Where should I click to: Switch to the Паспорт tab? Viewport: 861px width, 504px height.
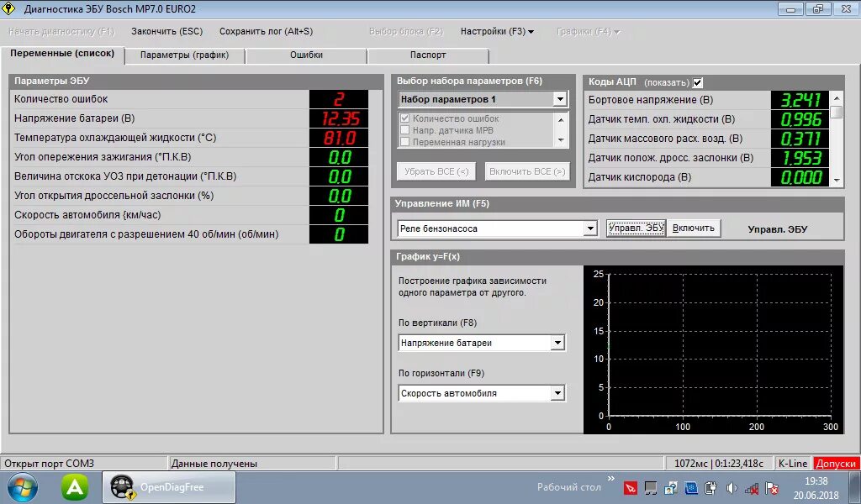(x=428, y=55)
